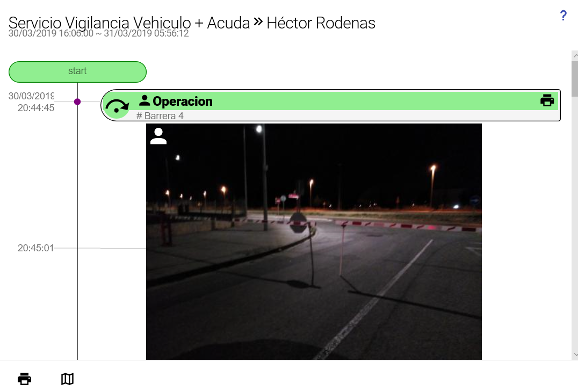The height and width of the screenshot is (392, 578).
Task: Select the Operacion event header
Action: tap(331, 101)
